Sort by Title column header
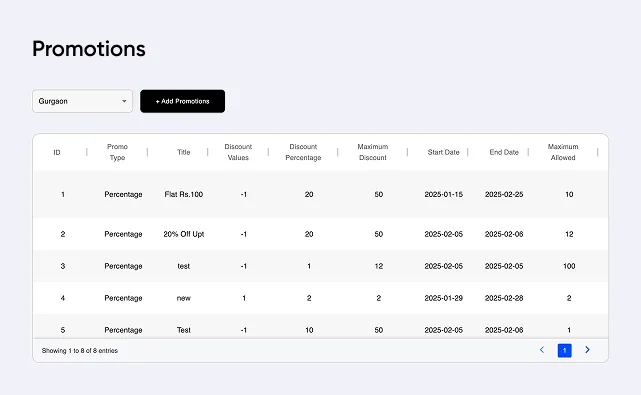 (x=184, y=152)
